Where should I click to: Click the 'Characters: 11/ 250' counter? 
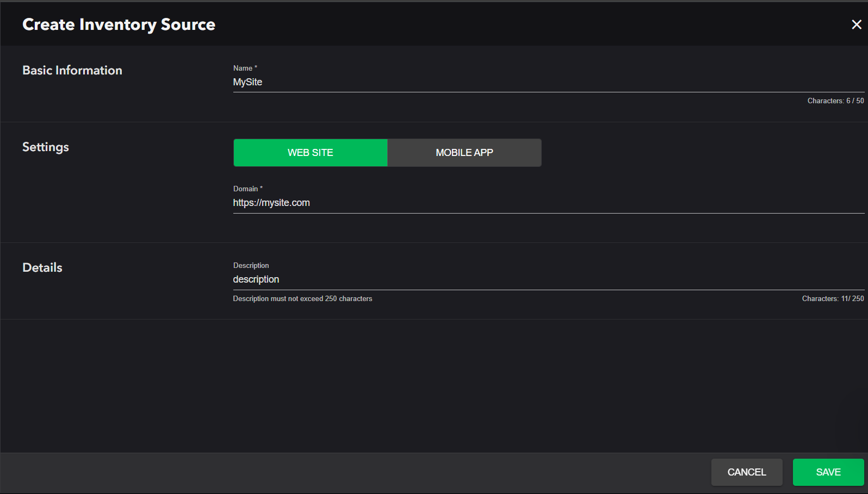833,299
